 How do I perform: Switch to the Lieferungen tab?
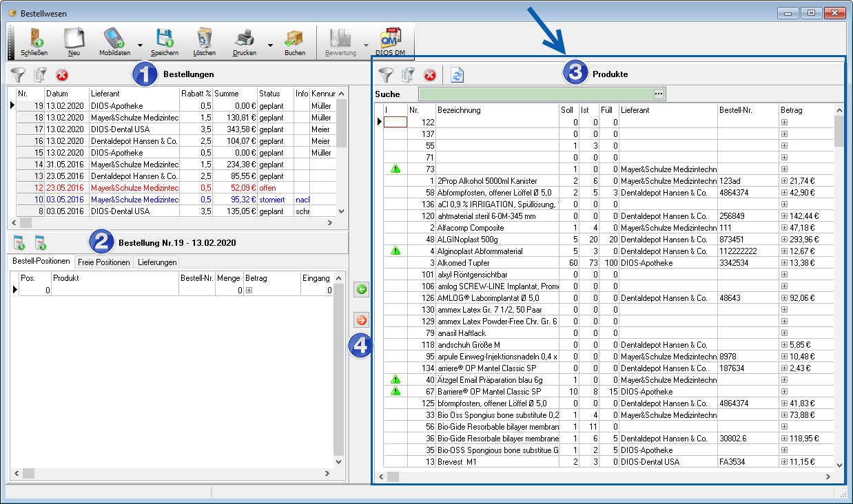pyautogui.click(x=157, y=262)
